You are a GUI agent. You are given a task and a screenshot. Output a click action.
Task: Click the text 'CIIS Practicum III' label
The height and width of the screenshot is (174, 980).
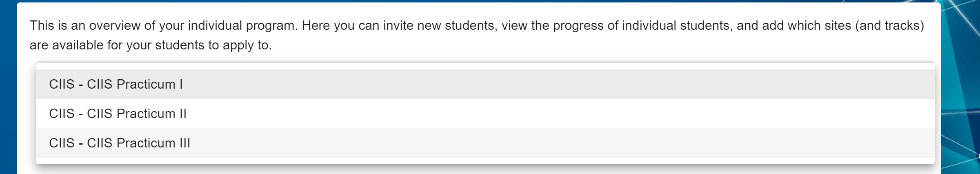pyautogui.click(x=139, y=143)
